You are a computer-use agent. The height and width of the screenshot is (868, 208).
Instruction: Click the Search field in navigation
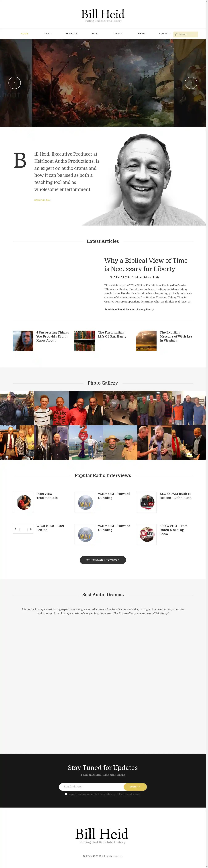(186, 34)
